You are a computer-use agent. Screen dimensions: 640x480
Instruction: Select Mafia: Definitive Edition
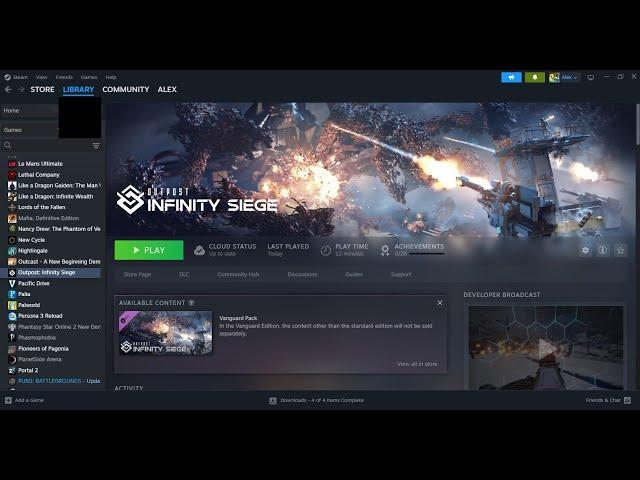tap(49, 218)
